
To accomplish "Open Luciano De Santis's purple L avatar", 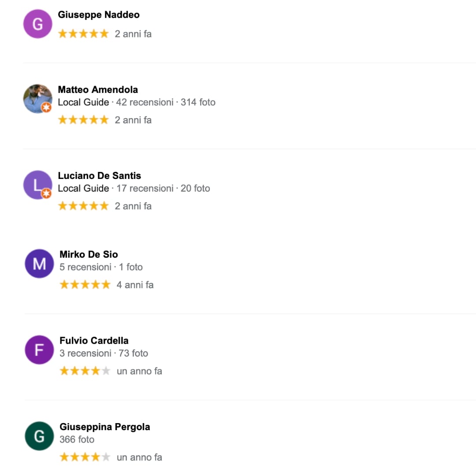I will 37,185.
